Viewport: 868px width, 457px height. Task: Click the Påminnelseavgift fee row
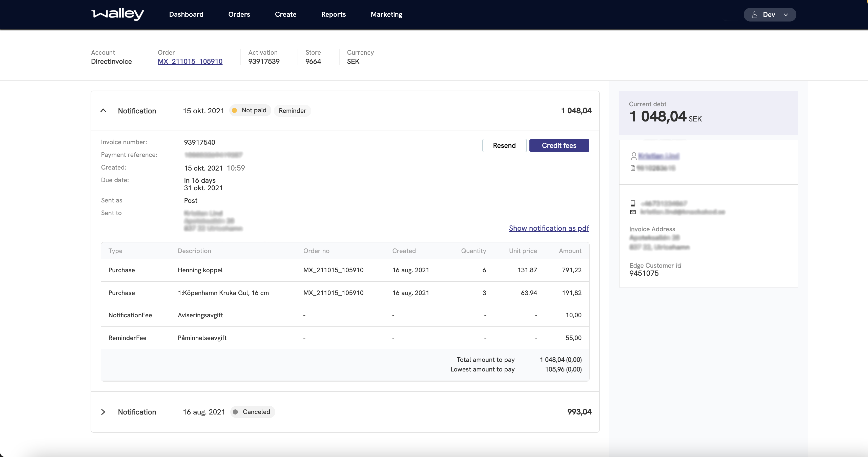click(345, 338)
